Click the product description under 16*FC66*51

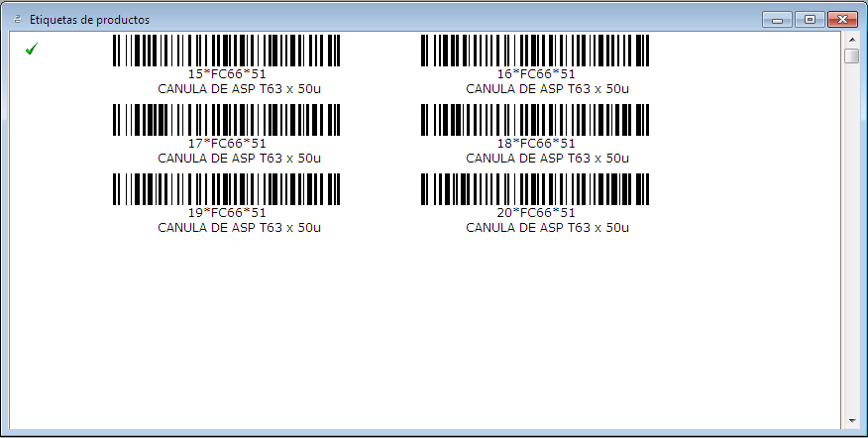[547, 88]
